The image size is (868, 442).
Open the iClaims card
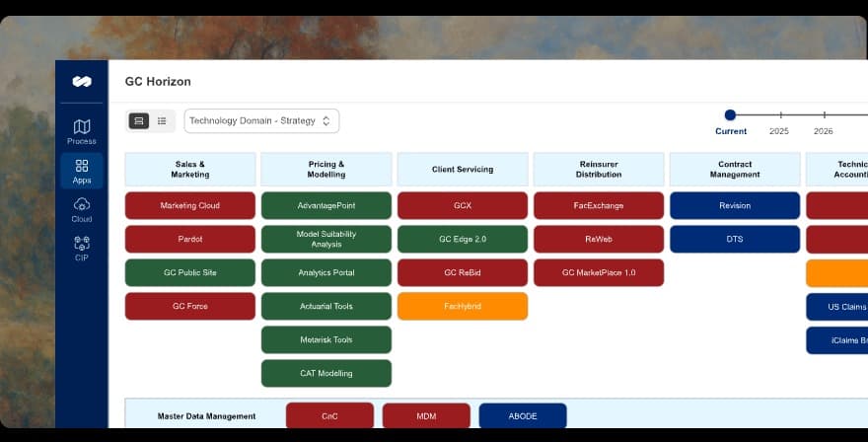pyautogui.click(x=837, y=340)
